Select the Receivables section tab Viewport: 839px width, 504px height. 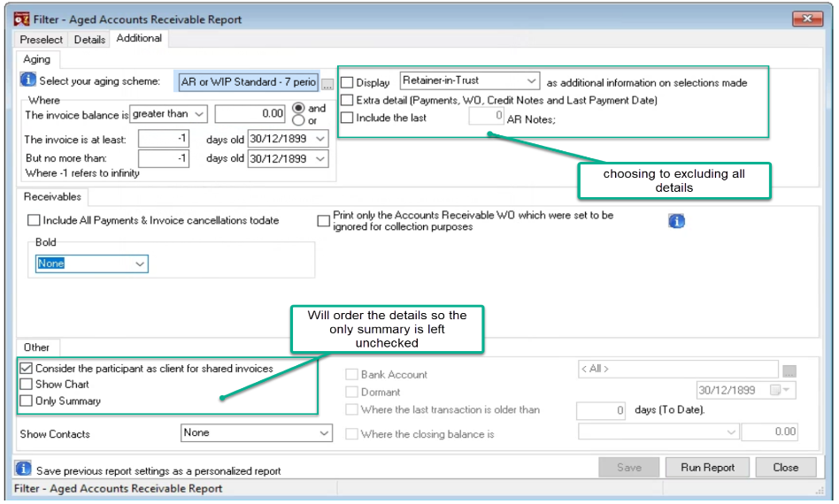click(x=52, y=196)
